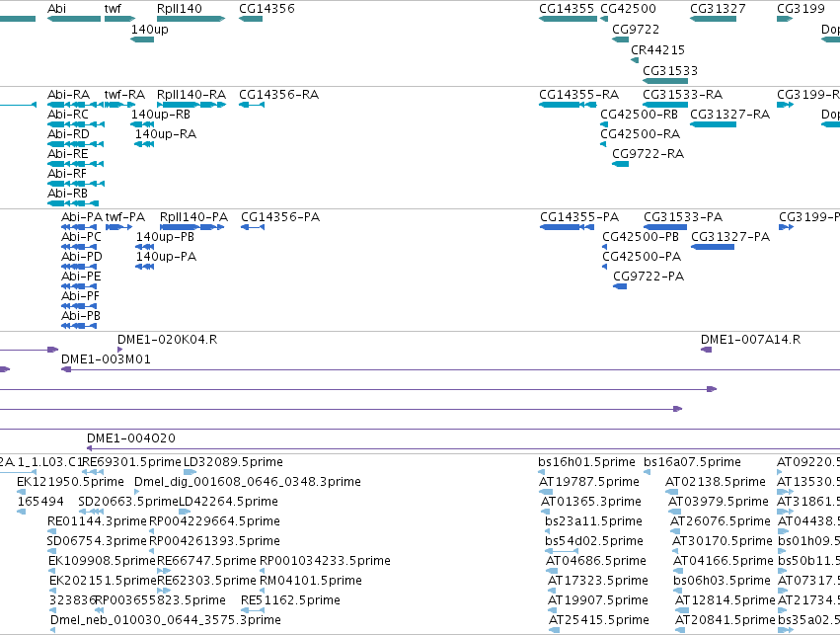This screenshot has width=840, height=635.
Task: Select the CG14355-RA transcript bar
Action: point(568,105)
